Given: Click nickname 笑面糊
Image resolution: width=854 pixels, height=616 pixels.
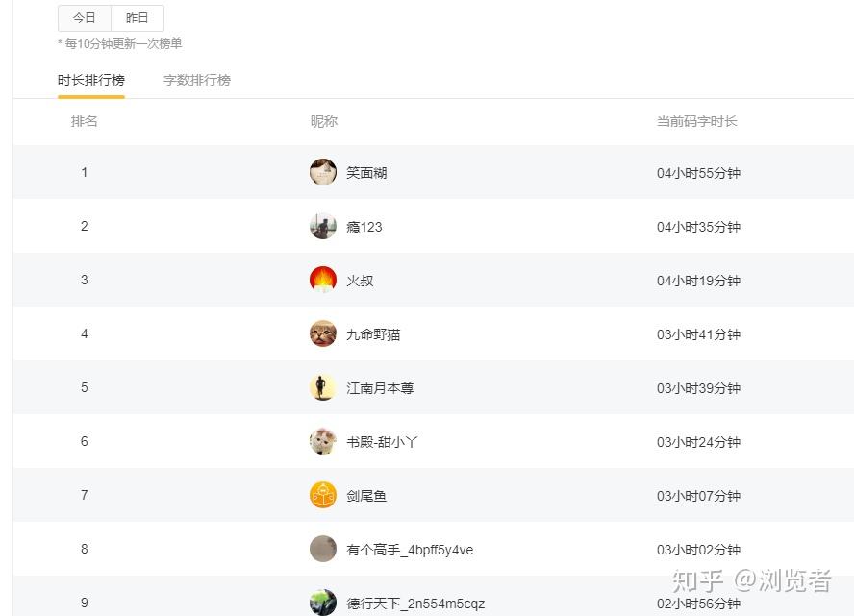Looking at the screenshot, I should (x=366, y=173).
